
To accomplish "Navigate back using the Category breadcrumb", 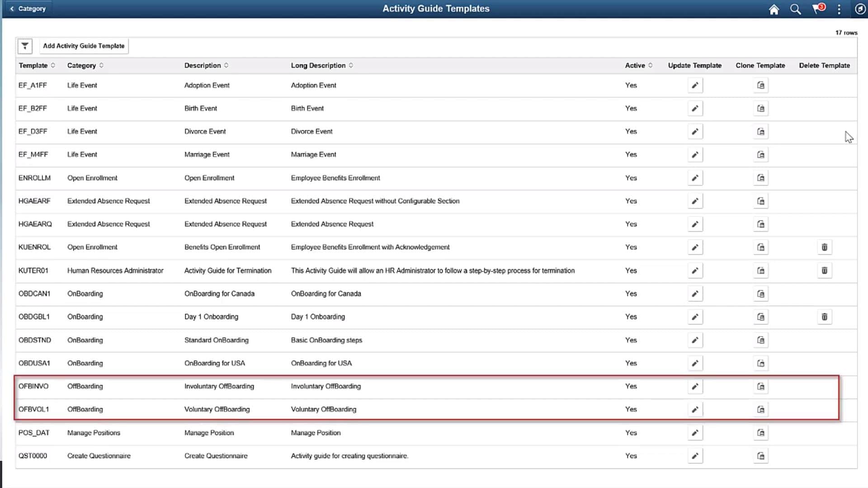I will 28,8.
